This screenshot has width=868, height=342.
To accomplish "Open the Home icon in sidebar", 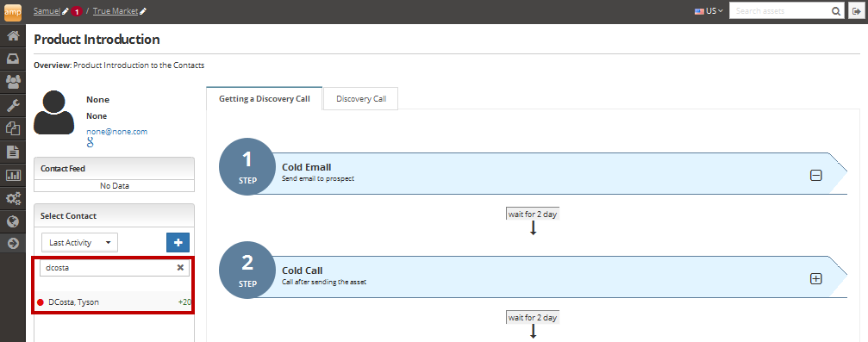I will pos(13,36).
